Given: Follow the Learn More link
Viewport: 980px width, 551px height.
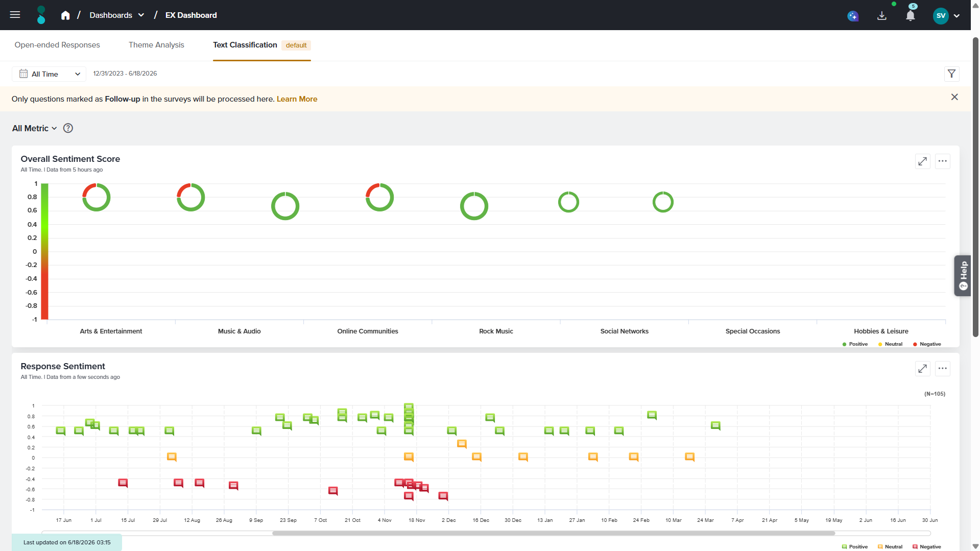Looking at the screenshot, I should pyautogui.click(x=297, y=99).
